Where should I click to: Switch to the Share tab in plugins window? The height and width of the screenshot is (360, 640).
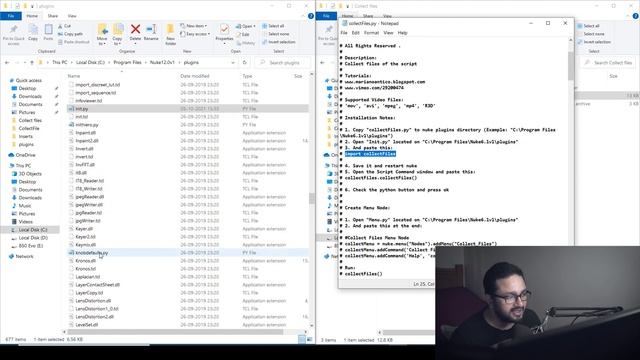point(53,16)
